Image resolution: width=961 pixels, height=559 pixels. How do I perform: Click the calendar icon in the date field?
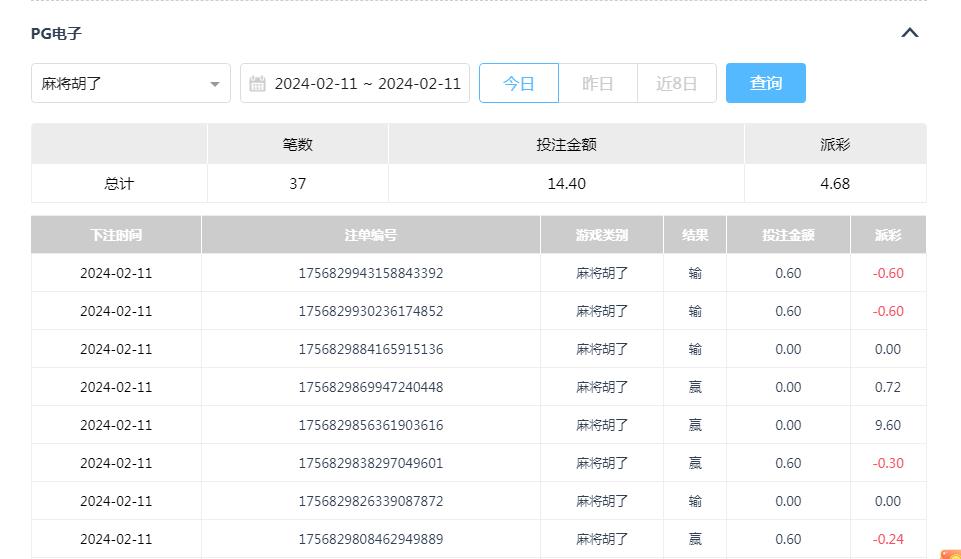[257, 84]
